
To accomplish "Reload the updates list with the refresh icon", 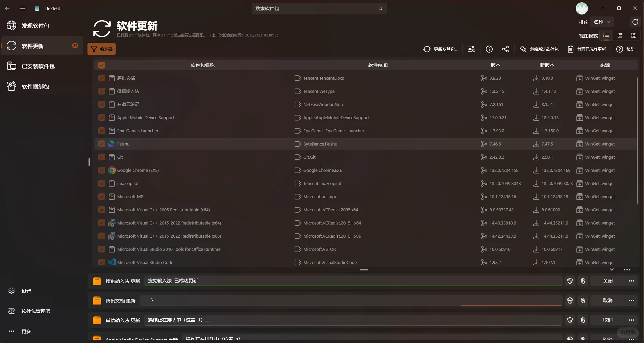I will [x=635, y=22].
